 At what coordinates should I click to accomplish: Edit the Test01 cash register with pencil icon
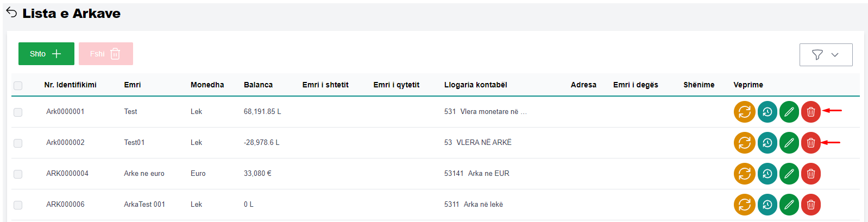pyautogui.click(x=789, y=143)
